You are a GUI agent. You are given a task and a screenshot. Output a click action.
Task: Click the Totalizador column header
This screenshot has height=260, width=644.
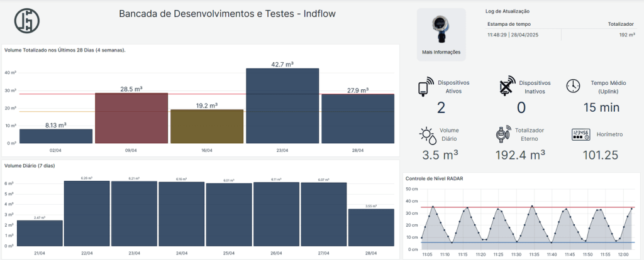tap(620, 24)
